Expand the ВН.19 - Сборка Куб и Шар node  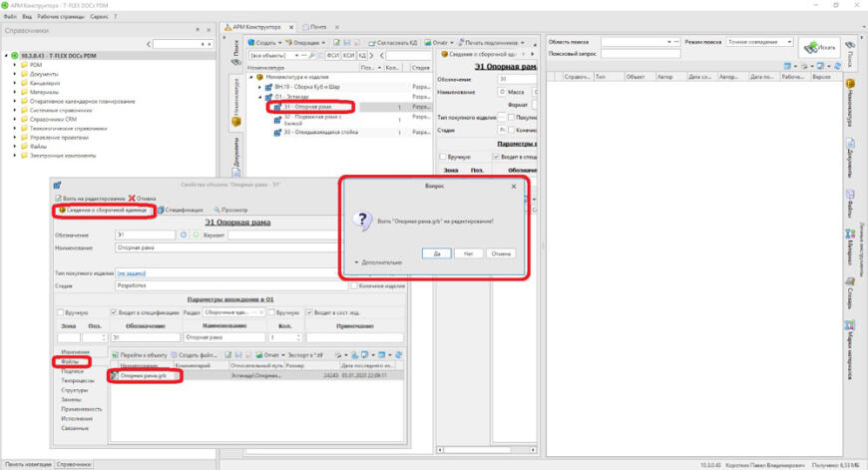click(259, 87)
